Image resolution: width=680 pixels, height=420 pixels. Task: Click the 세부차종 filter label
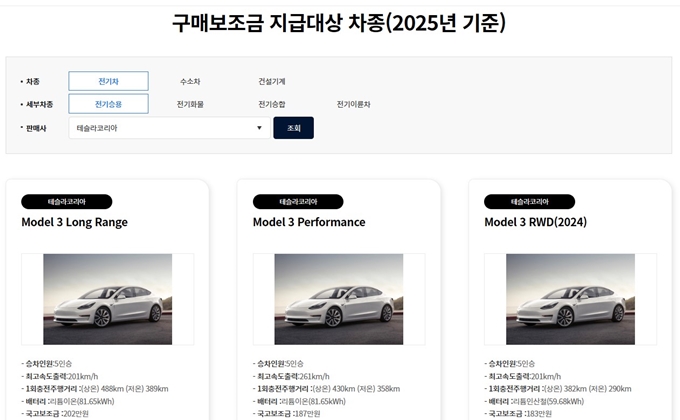37,105
